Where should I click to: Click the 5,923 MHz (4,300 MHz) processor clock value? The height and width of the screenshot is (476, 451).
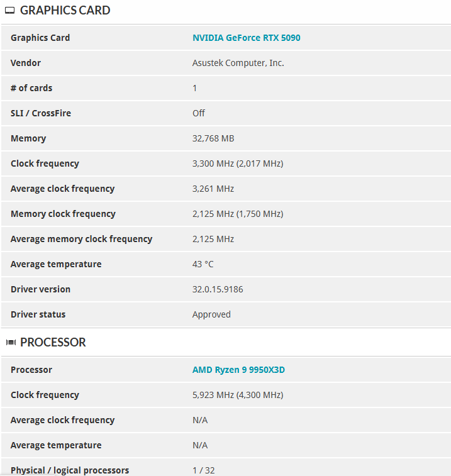coord(238,395)
